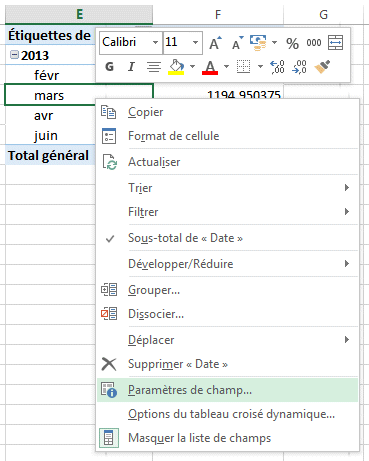
Task: Expand Développer/Réduire submenu arrow
Action: click(x=347, y=263)
